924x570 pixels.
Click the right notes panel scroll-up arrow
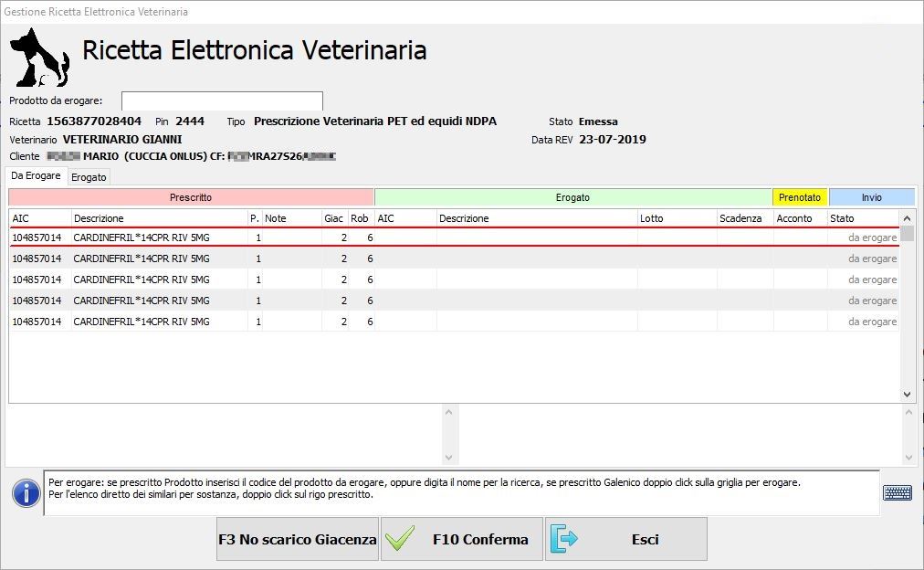pos(908,413)
